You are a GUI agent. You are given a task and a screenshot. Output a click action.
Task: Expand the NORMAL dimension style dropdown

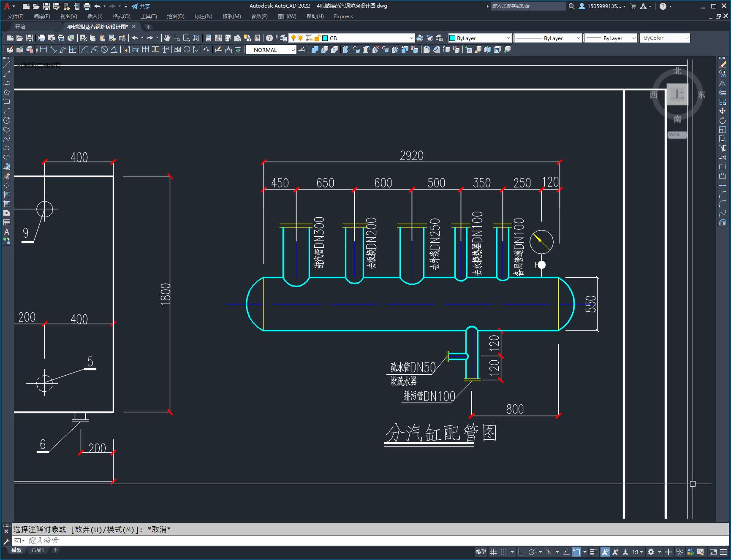[270, 50]
